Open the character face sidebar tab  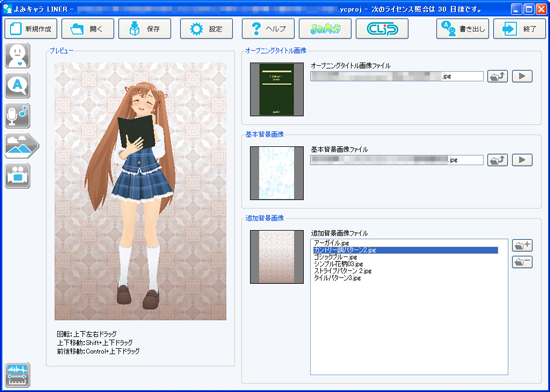18,56
